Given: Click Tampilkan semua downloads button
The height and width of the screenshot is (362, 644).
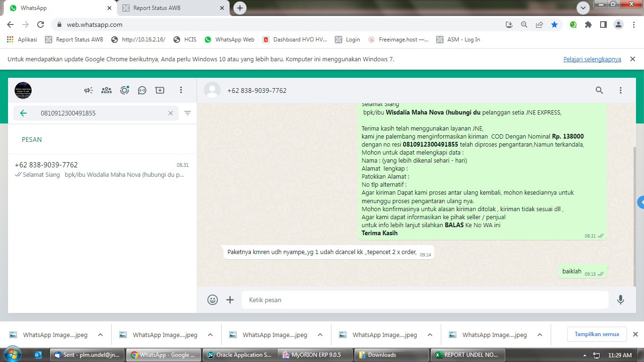Looking at the screenshot, I should (x=597, y=334).
